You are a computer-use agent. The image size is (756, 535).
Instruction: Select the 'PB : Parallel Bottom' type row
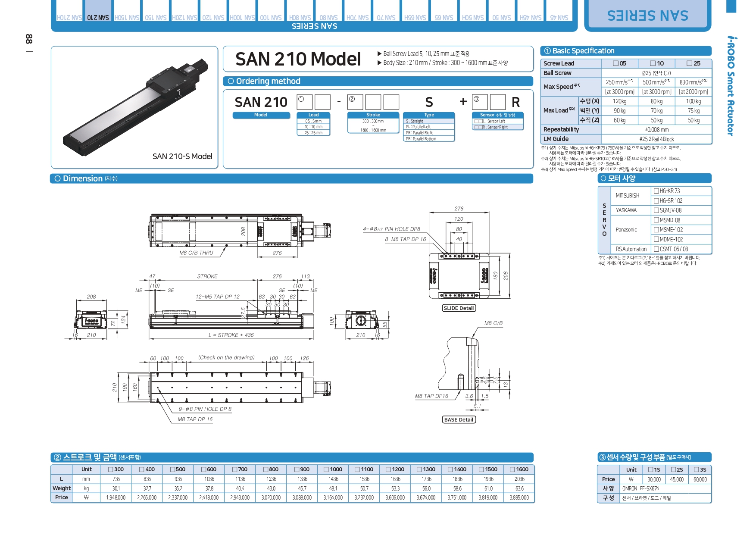429,139
